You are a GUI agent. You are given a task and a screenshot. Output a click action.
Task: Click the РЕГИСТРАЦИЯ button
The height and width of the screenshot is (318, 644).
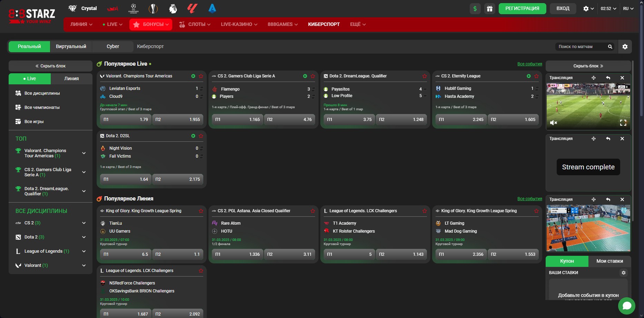point(522,8)
